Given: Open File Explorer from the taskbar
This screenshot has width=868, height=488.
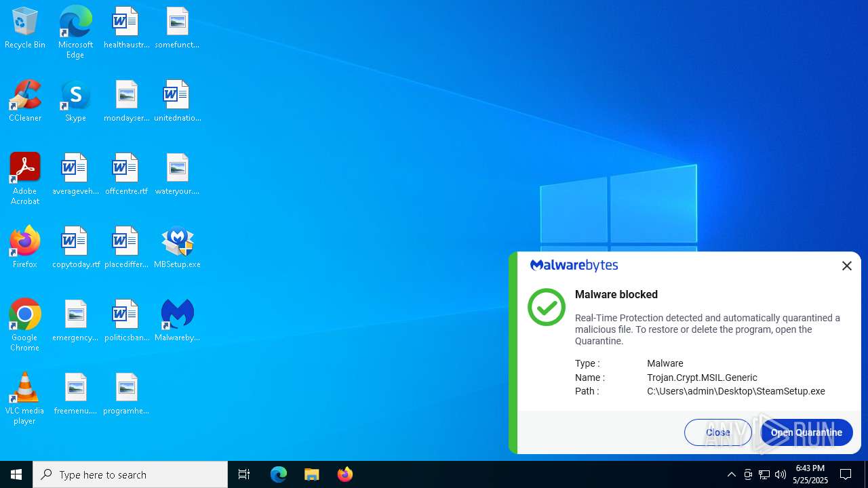Looking at the screenshot, I should [x=312, y=474].
